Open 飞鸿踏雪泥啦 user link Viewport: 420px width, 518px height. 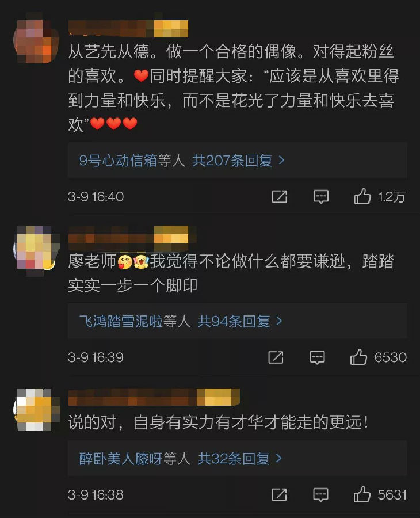pyautogui.click(x=121, y=321)
